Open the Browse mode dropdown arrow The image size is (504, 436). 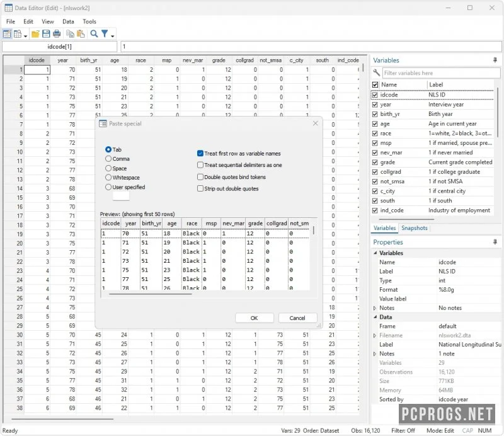click(x=25, y=35)
